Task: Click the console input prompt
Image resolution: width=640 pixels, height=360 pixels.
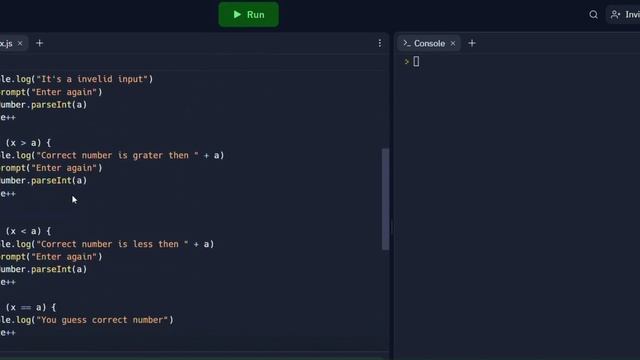Action: coord(416,62)
